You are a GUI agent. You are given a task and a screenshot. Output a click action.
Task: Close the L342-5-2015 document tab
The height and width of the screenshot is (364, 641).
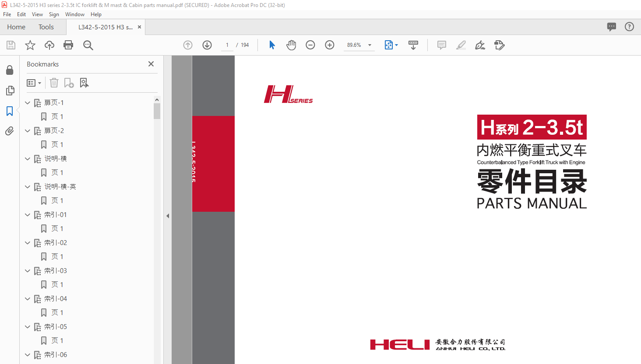140,27
